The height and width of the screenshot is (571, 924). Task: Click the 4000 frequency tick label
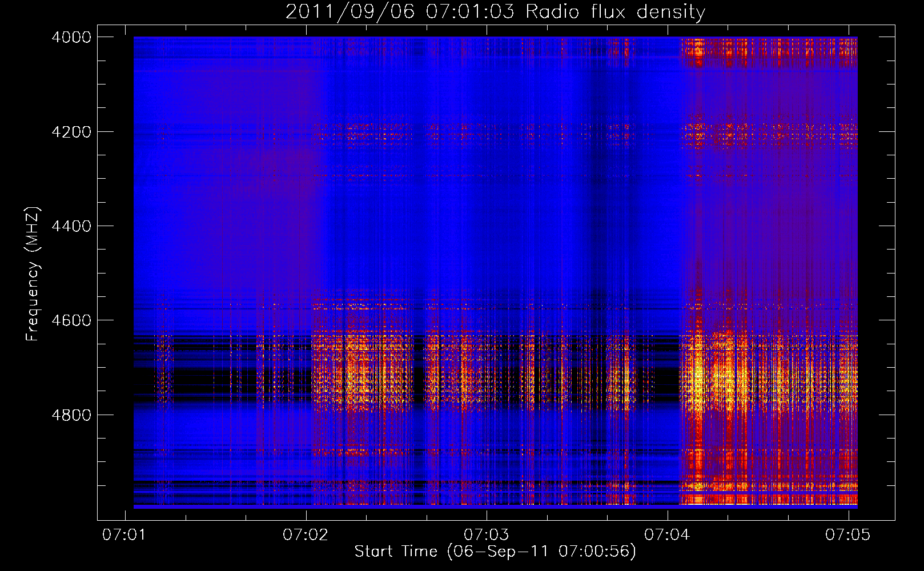(71, 37)
